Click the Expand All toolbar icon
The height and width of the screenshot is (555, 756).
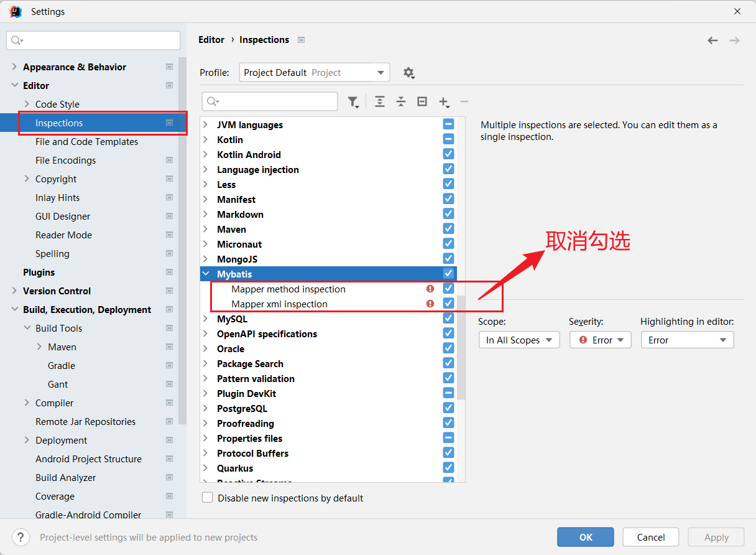[380, 101]
